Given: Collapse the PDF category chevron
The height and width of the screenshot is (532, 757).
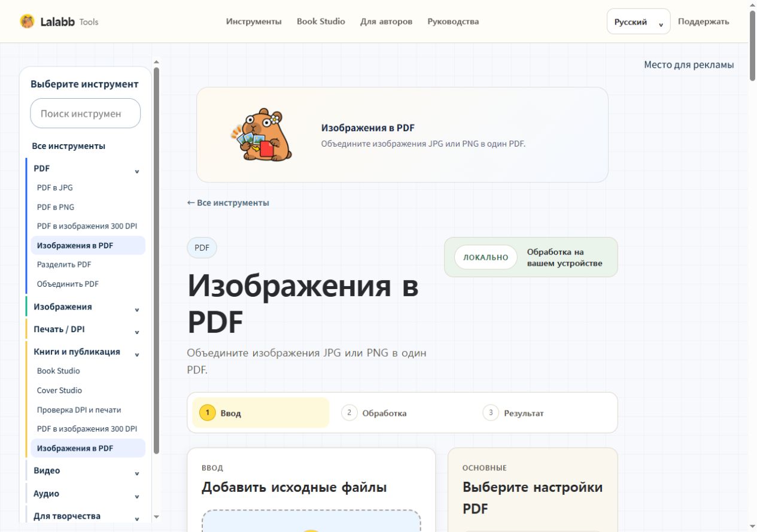Looking at the screenshot, I should (137, 172).
